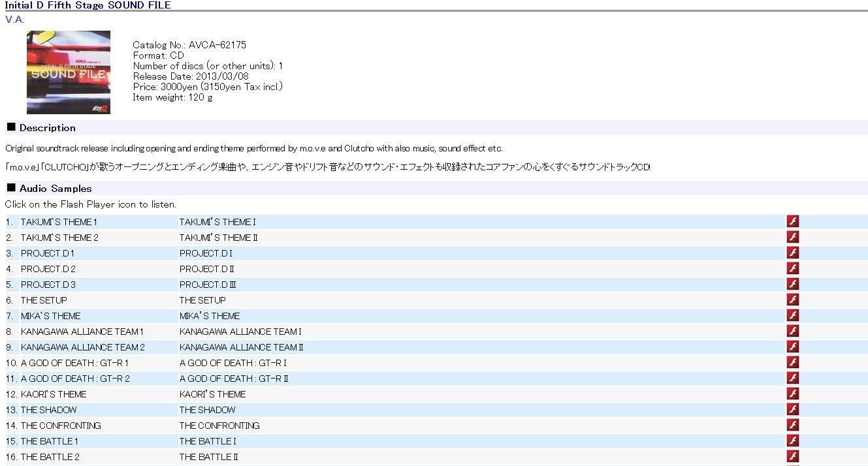Click the Item weight: 120 g line
Screen dimensions: 868x466
pyautogui.click(x=172, y=97)
